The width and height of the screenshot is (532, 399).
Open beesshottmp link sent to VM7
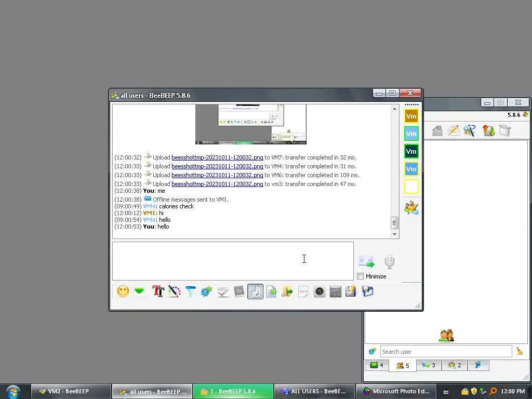(217, 157)
